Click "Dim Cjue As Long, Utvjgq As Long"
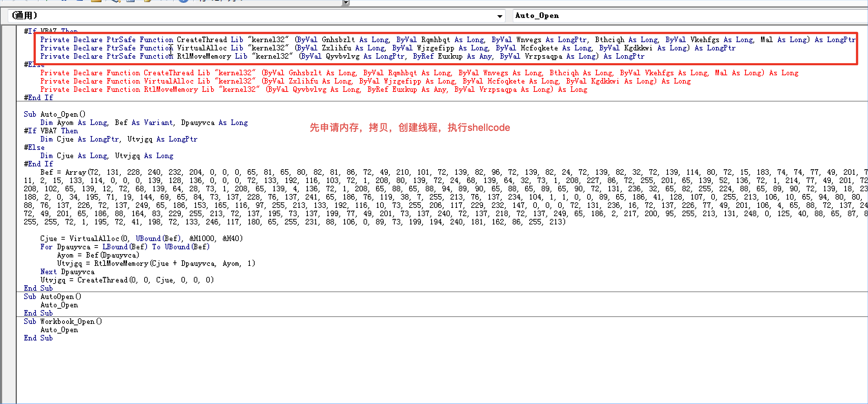Viewport: 868px width, 404px height. pyautogui.click(x=107, y=156)
